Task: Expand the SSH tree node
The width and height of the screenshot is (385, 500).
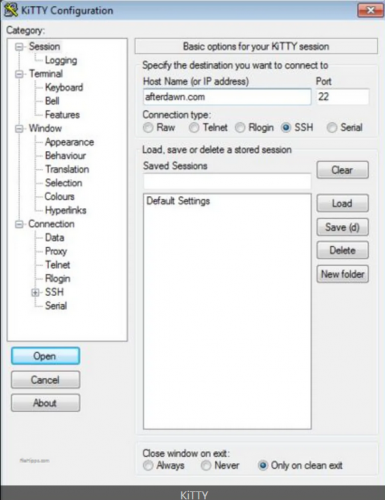Action: [x=35, y=293]
